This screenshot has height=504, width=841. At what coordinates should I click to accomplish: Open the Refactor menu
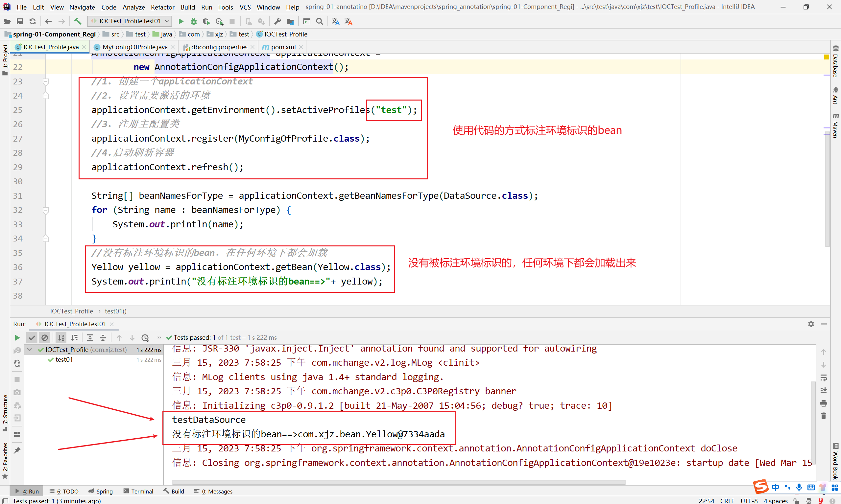pyautogui.click(x=162, y=7)
